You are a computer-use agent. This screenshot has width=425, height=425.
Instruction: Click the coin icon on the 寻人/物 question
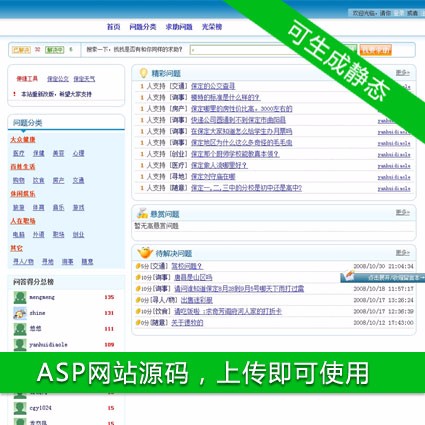[x=138, y=300]
